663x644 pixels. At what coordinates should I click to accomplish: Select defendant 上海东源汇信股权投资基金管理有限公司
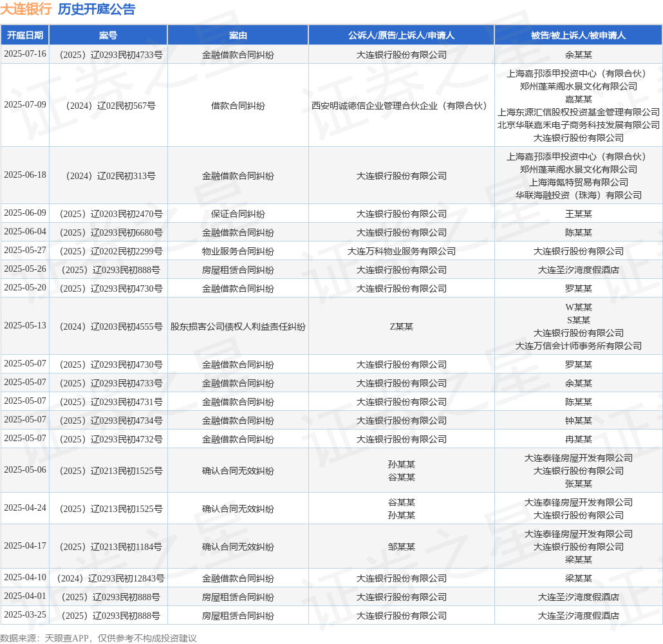coord(578,112)
